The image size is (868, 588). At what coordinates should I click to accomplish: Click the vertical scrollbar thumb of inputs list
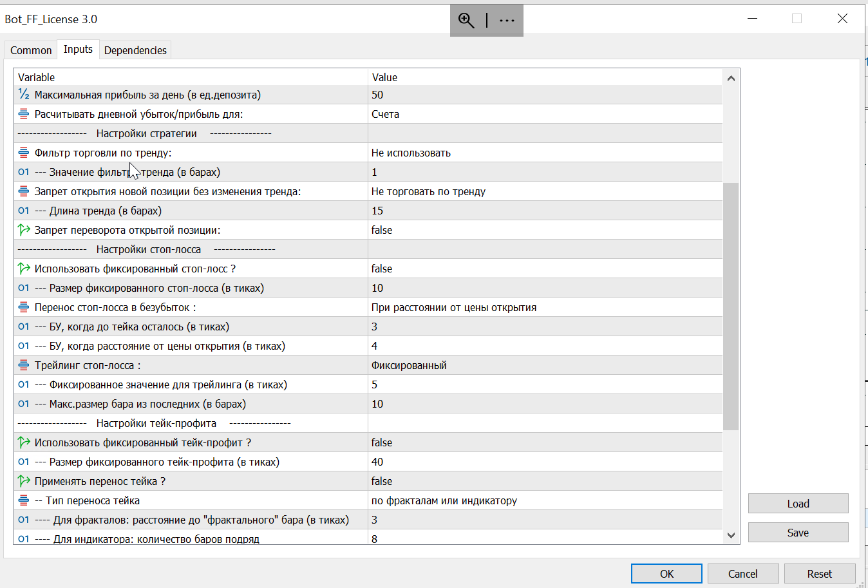tap(731, 306)
